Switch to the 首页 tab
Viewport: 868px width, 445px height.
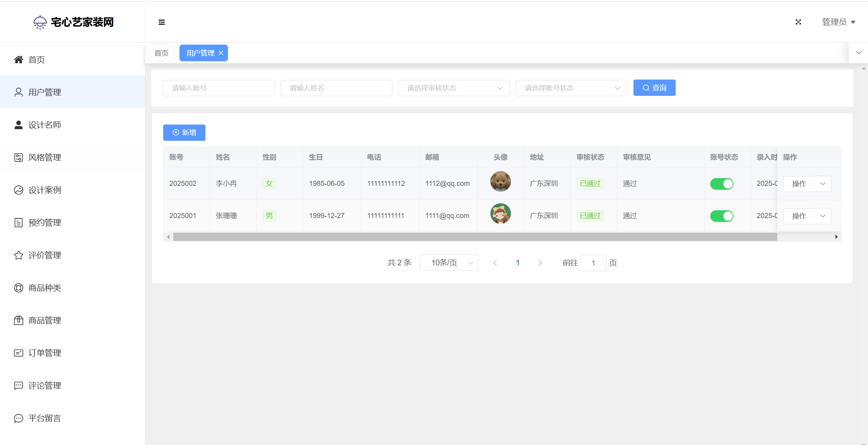[x=161, y=53]
